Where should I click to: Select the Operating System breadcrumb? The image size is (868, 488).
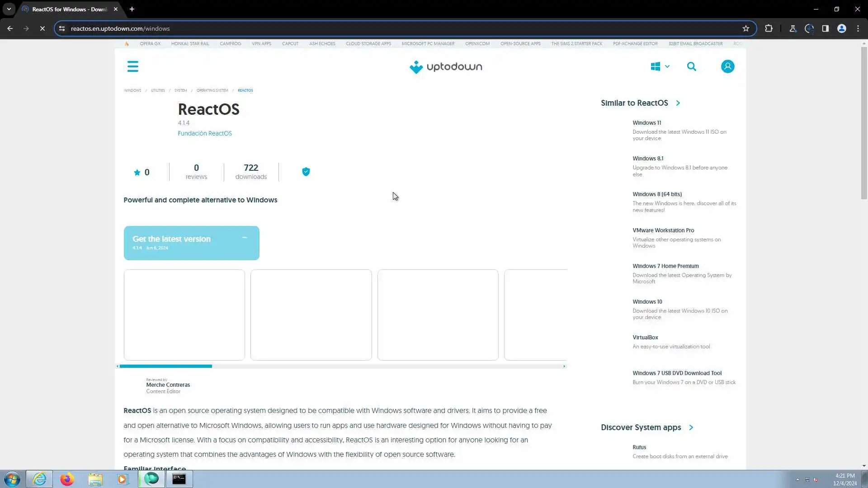coord(212,90)
